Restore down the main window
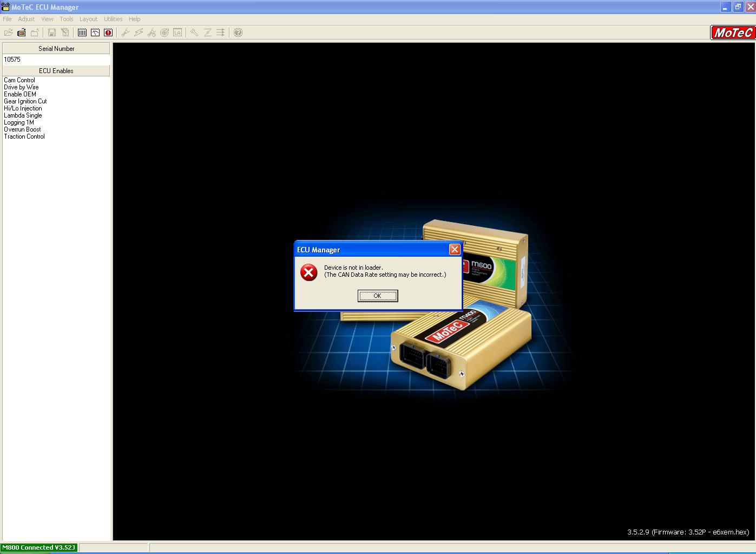 point(738,7)
